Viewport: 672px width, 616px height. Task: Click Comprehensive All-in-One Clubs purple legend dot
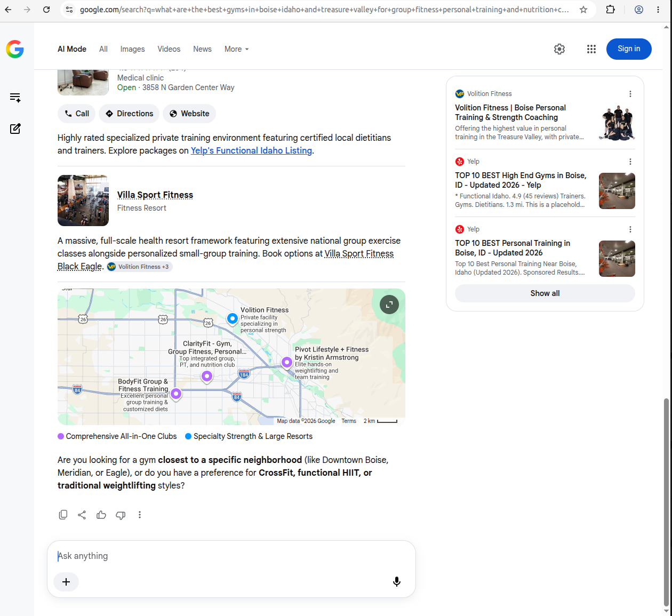coord(61,436)
